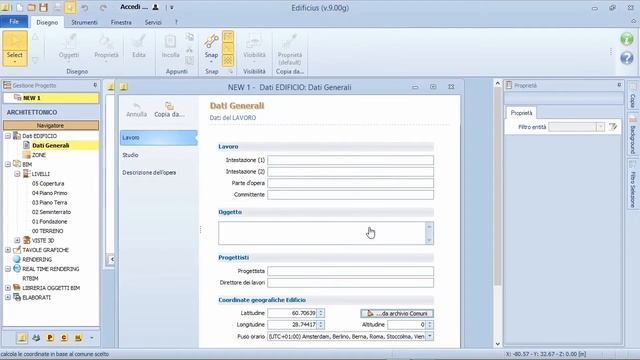
Task: Click the Intestazione (1) input field
Action: [x=351, y=160]
